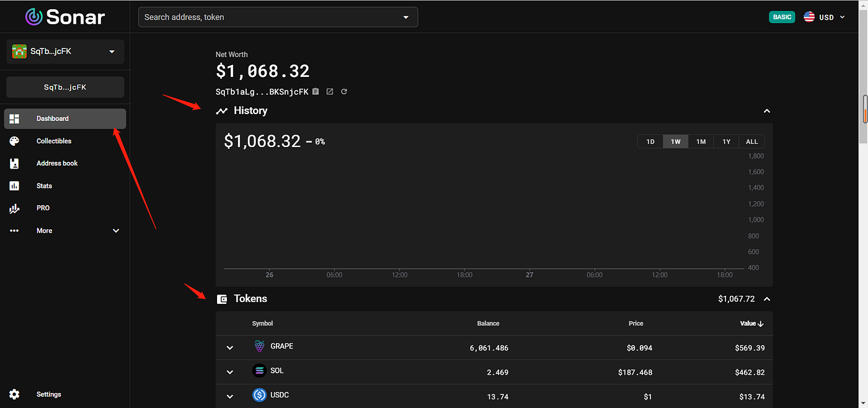This screenshot has width=868, height=408.
Task: Go to Address book page
Action: tap(65, 164)
